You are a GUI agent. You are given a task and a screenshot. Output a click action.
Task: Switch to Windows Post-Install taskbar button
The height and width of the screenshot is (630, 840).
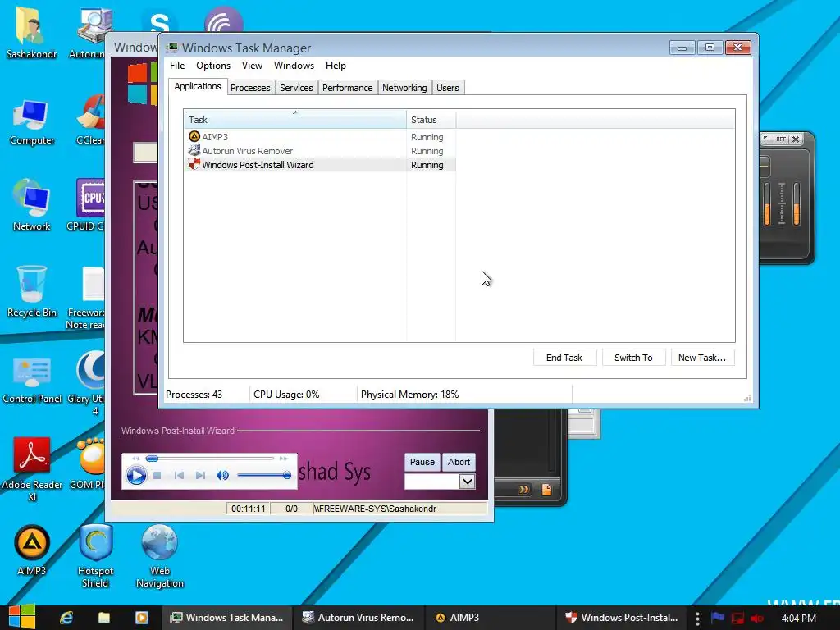623,618
